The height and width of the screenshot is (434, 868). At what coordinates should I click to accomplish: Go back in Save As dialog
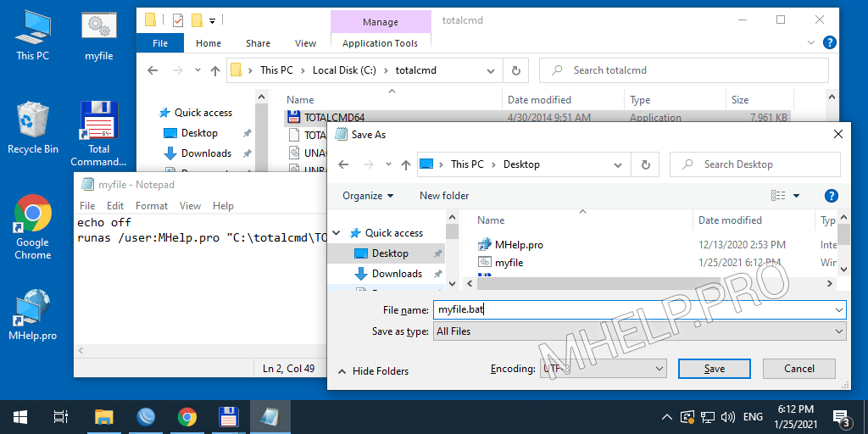pos(343,164)
